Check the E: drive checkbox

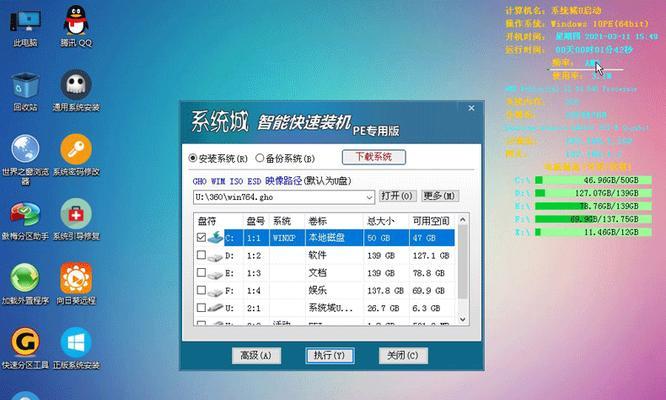coord(201,273)
